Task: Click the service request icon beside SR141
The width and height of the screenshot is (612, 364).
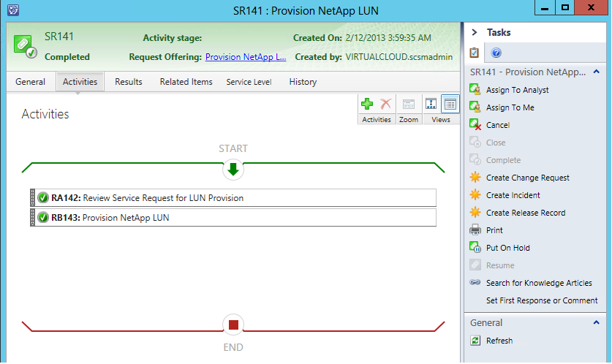Action: [25, 47]
